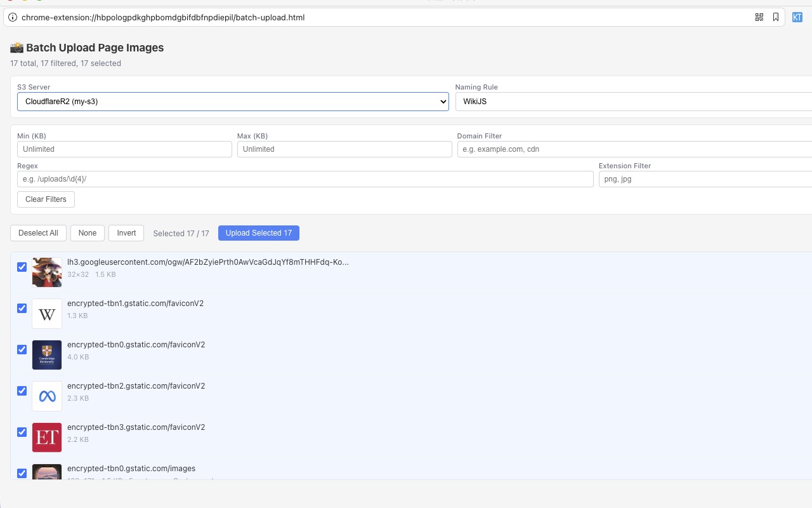812x508 pixels.
Task: Click the lh3.googleusercontent.com URL text
Action: pos(208,262)
